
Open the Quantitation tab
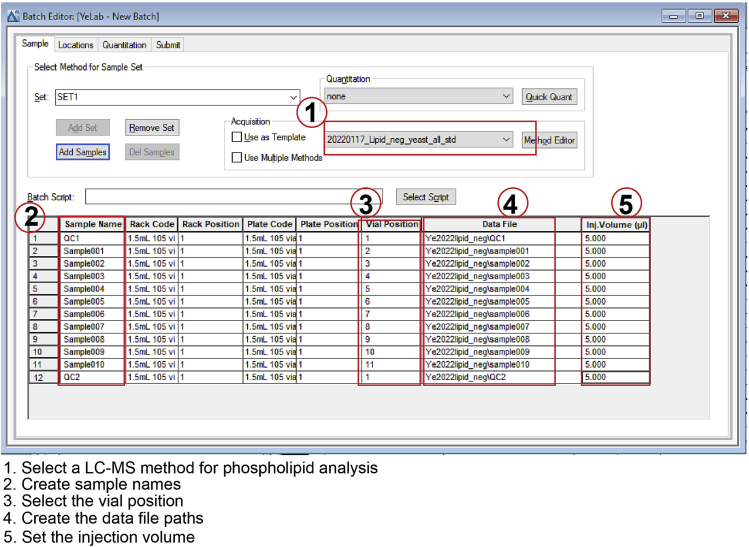(x=124, y=45)
